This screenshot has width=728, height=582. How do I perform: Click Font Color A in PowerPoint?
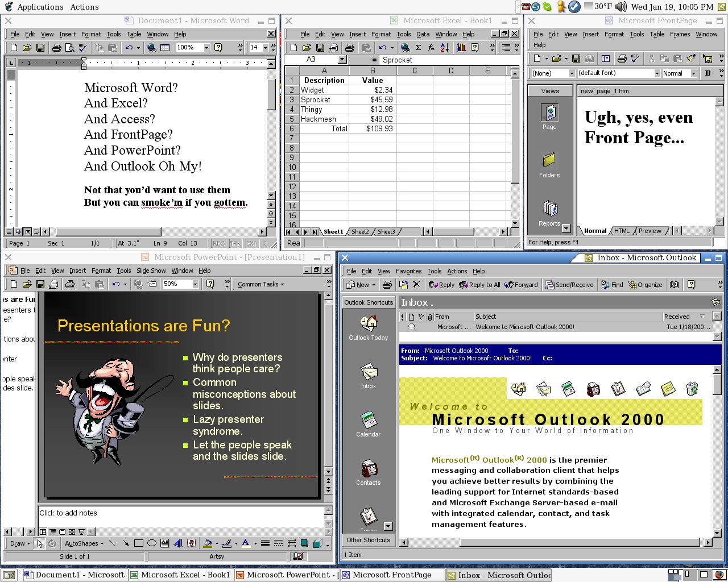click(x=246, y=543)
